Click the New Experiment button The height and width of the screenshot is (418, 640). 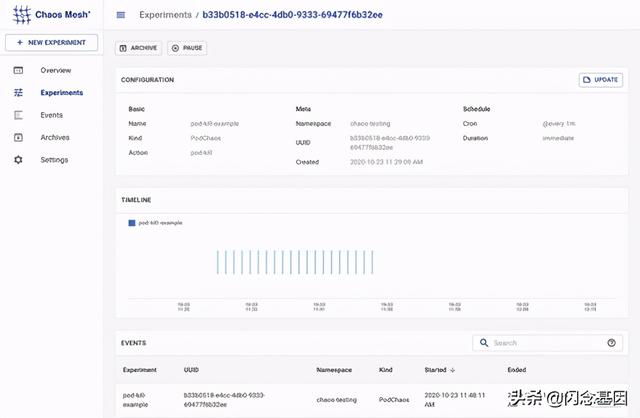pos(52,43)
